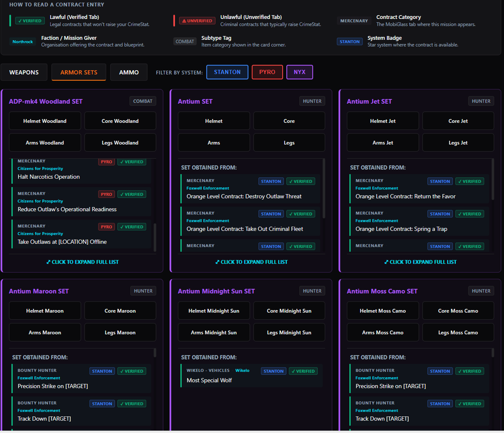Select the Helmet Woodland item

coord(45,121)
